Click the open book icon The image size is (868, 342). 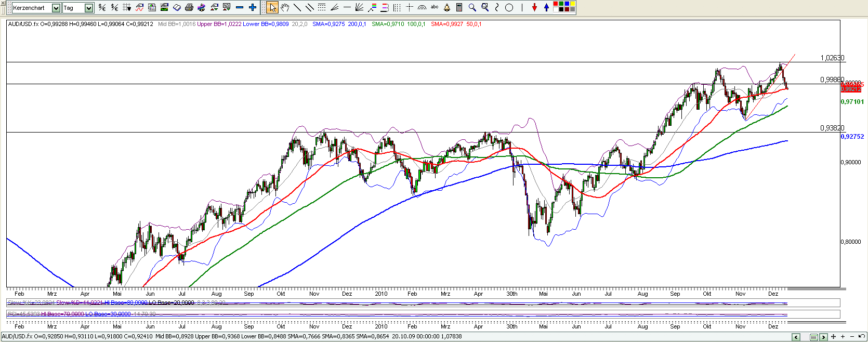pyautogui.click(x=177, y=7)
